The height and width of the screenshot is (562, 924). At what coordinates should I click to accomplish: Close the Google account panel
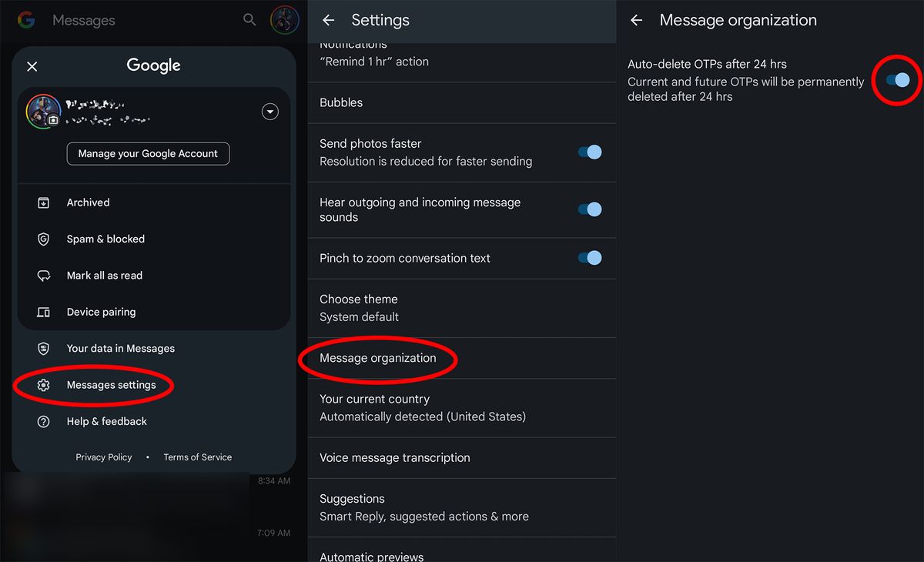point(32,67)
